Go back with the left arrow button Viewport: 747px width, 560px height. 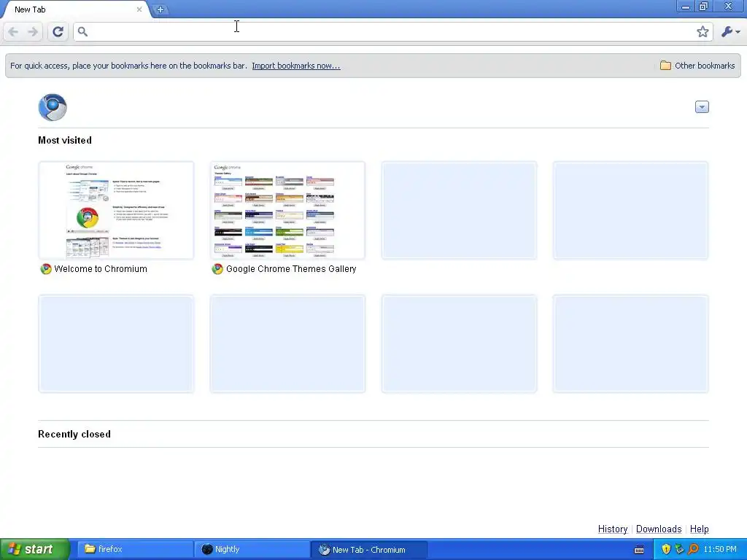pyautogui.click(x=13, y=32)
